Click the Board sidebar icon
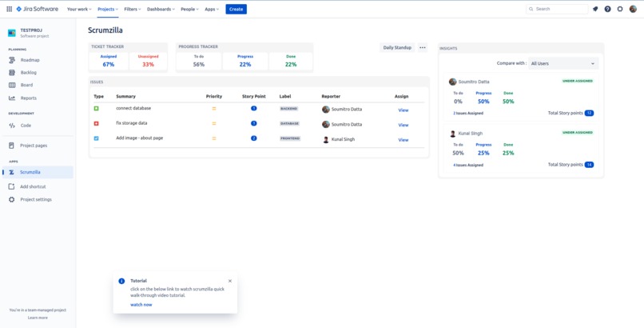 [x=12, y=85]
